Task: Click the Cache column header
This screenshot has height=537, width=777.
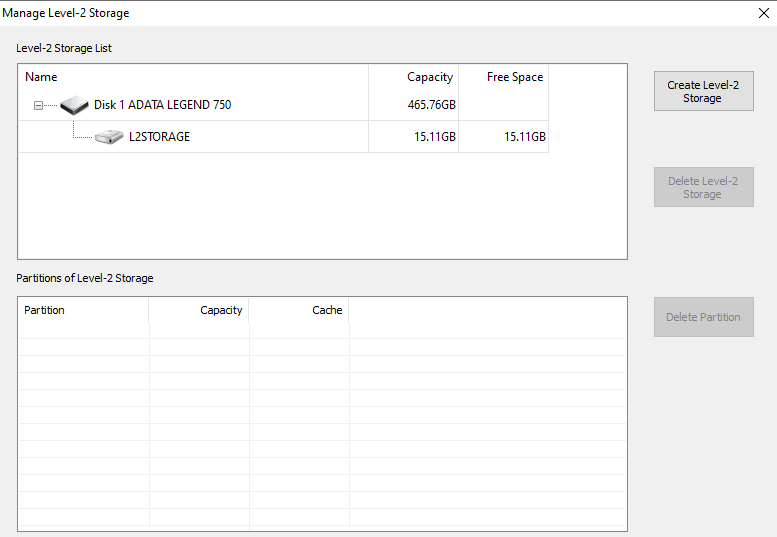Action: coord(327,310)
